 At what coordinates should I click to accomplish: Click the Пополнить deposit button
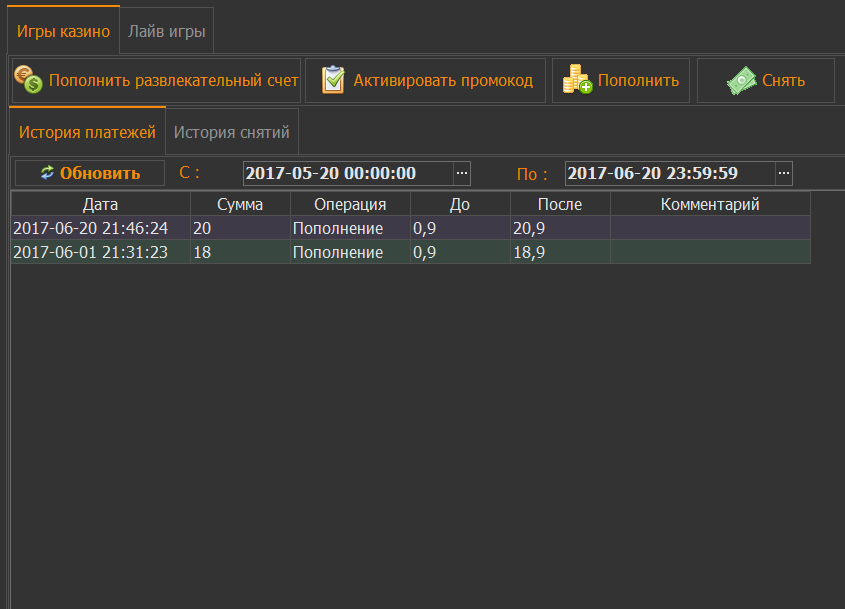tap(621, 80)
